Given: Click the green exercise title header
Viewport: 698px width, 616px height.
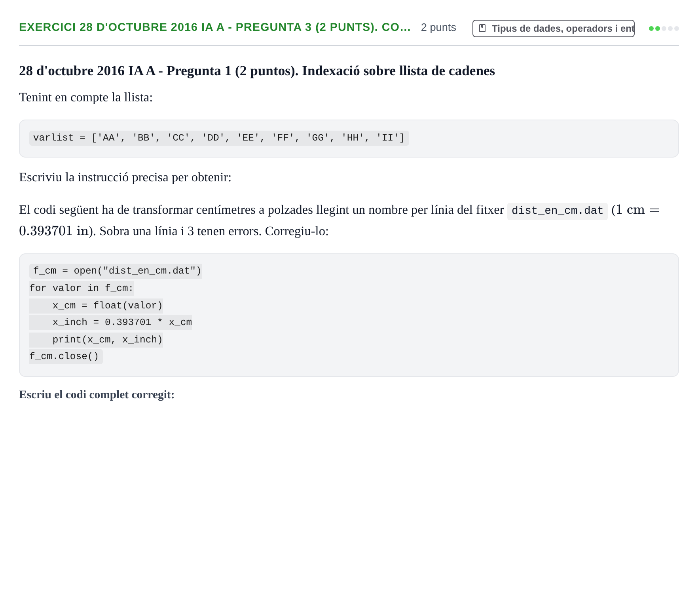Looking at the screenshot, I should coord(215,27).
